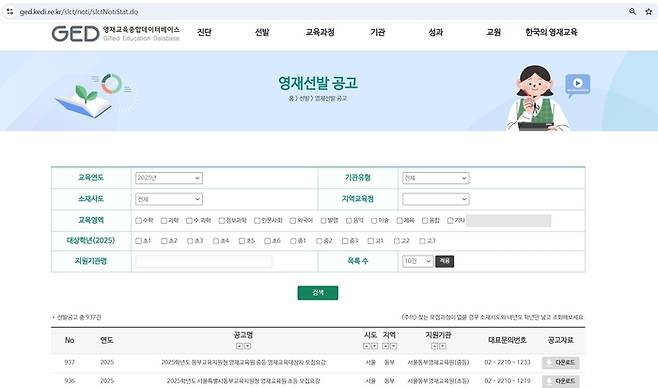Screen dimensions: 658x388
Task: Click the browser address bar URL
Action: pos(79,12)
